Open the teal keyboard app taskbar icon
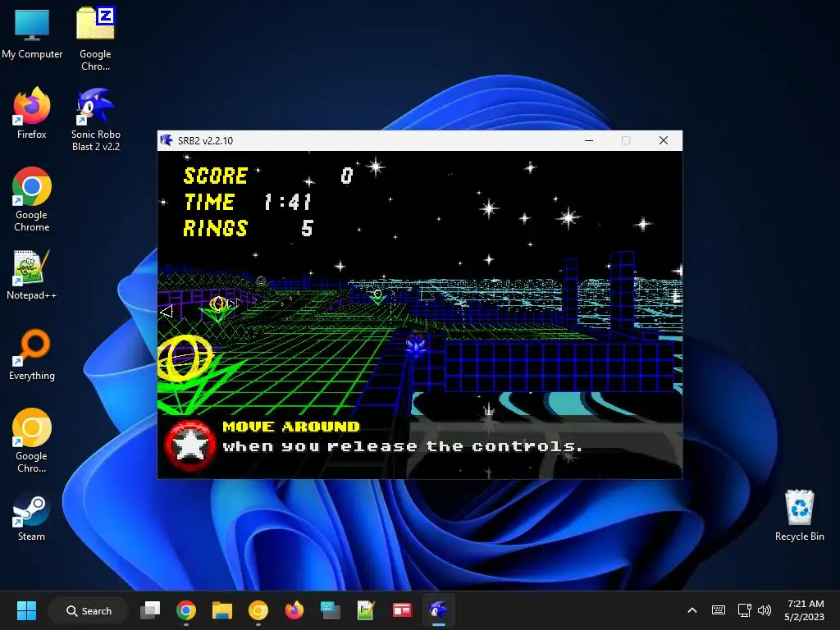This screenshot has width=840, height=630. click(x=330, y=610)
